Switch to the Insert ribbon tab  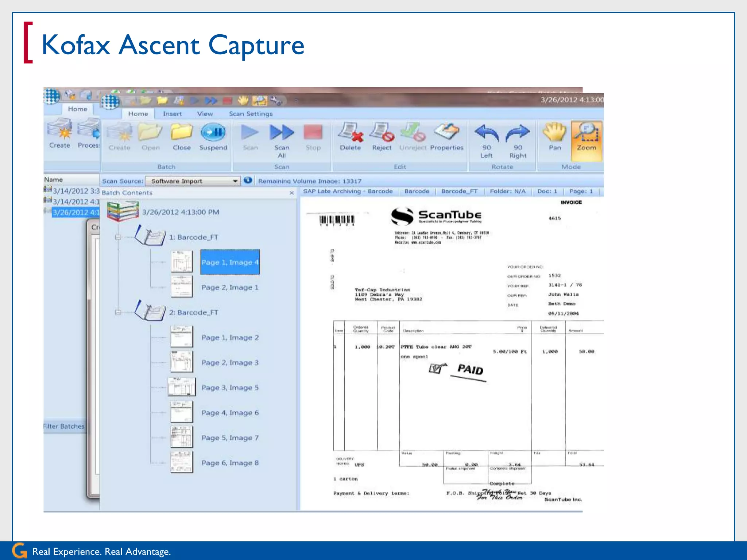tap(172, 114)
